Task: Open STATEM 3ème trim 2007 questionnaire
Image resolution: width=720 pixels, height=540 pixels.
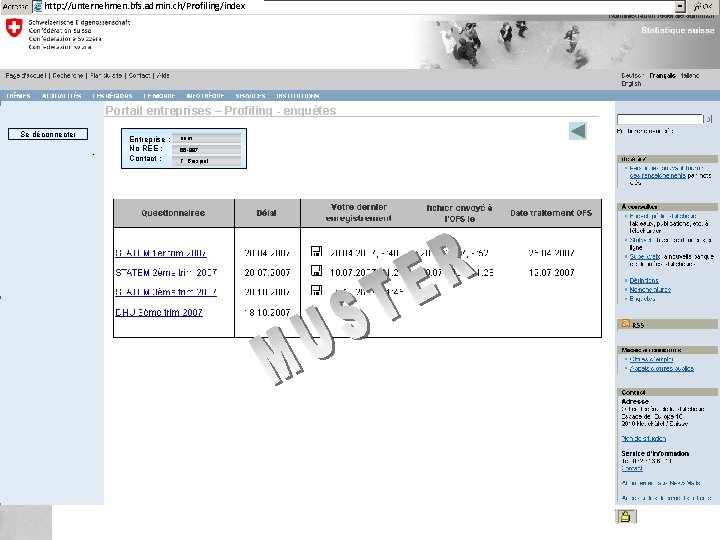Action: coord(166,292)
